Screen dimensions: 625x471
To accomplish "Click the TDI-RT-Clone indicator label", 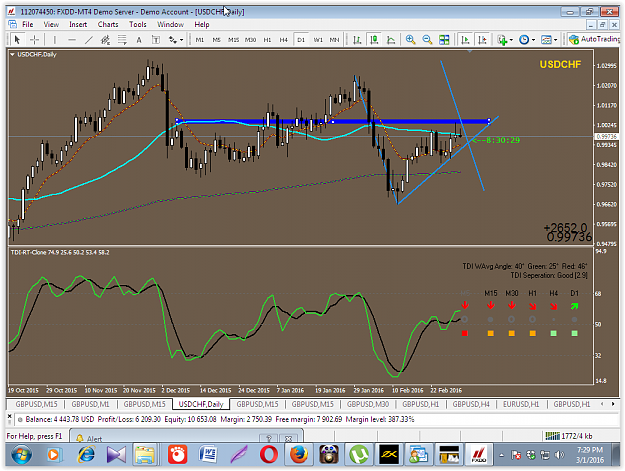I will coord(60,252).
